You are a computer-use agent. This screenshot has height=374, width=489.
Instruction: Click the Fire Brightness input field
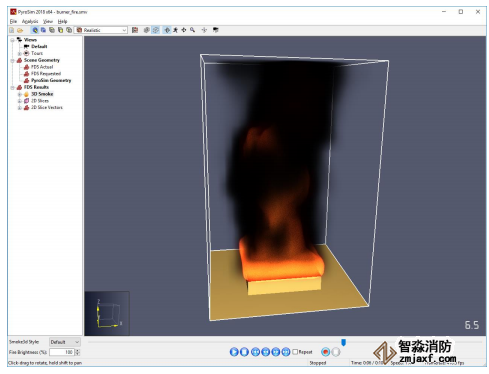pos(62,352)
